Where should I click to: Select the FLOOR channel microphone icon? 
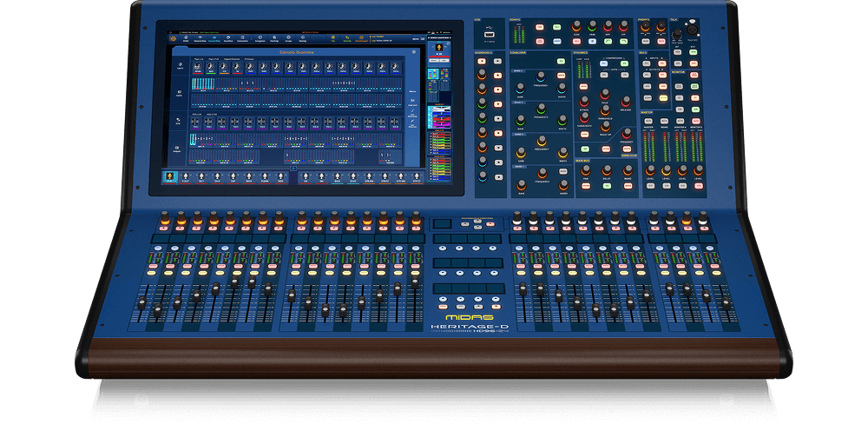coord(265,176)
